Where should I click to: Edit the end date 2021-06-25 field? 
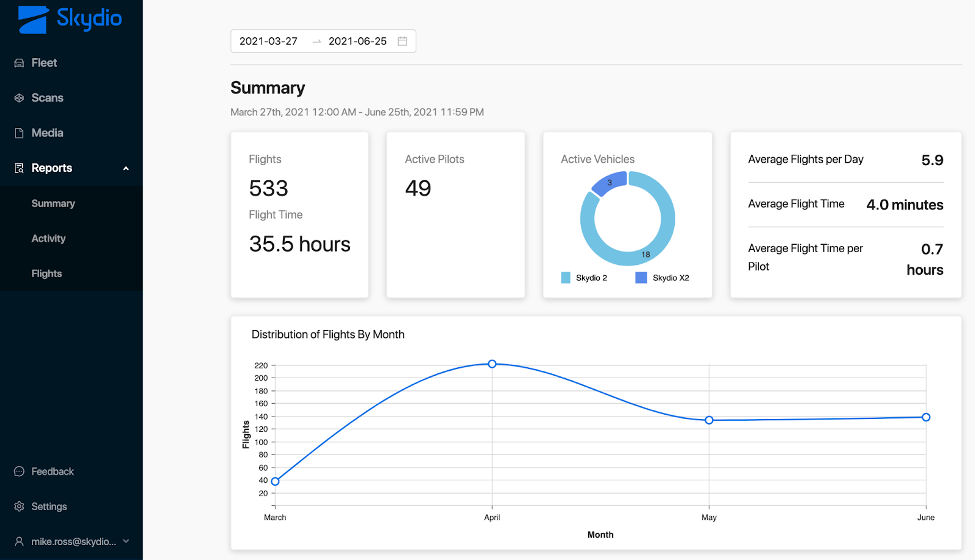(357, 41)
